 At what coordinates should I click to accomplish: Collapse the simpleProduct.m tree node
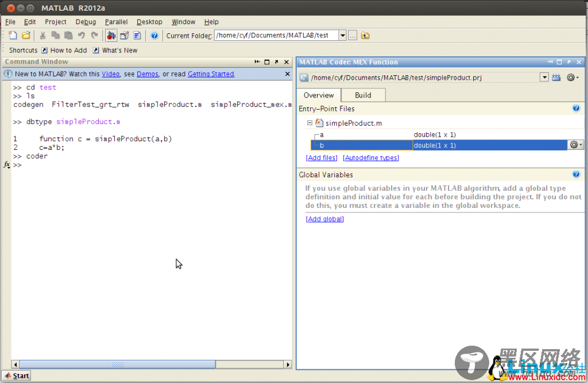click(310, 123)
